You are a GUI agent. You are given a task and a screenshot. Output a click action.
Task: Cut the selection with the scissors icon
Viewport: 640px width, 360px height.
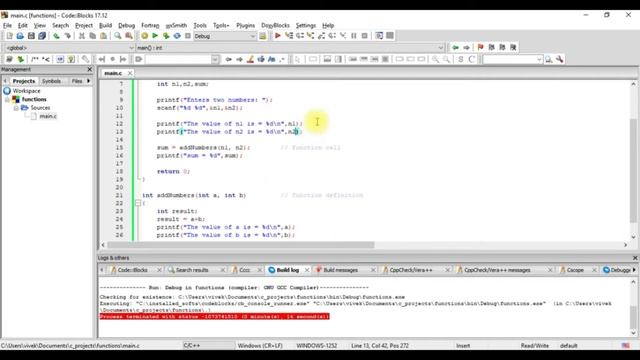tap(82, 36)
